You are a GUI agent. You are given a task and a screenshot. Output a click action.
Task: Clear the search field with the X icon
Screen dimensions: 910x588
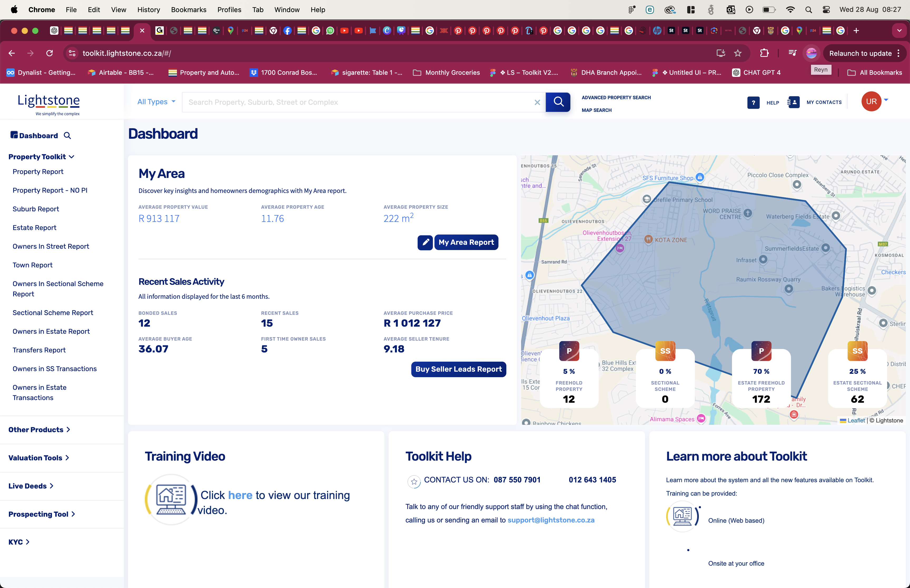coord(537,102)
